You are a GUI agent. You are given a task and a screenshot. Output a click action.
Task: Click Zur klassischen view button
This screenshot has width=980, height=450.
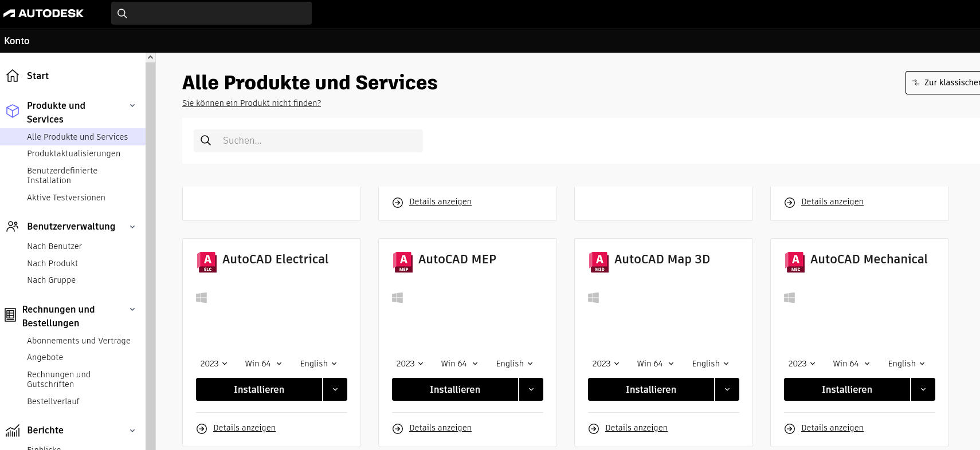tap(943, 82)
